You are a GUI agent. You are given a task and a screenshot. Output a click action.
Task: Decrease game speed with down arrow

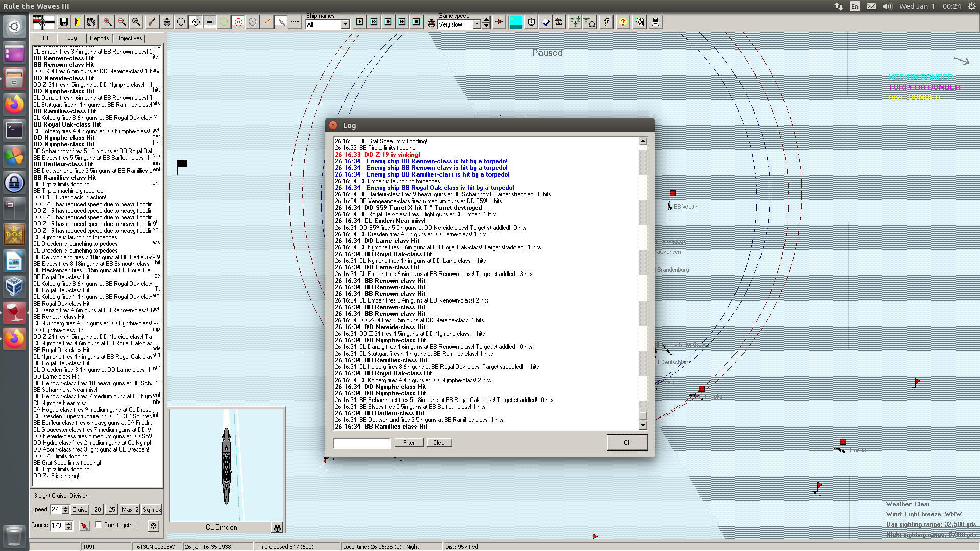[486, 26]
